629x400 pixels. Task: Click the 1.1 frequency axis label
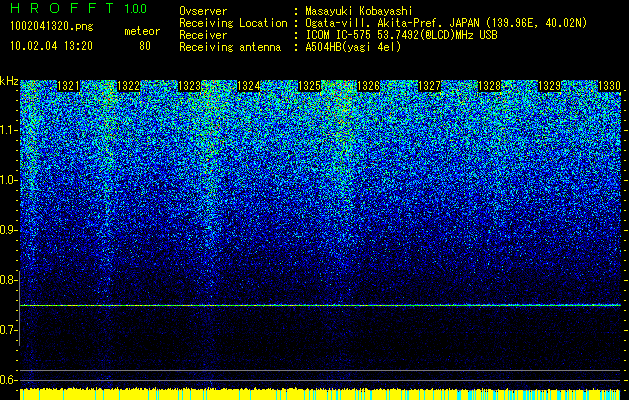[8, 130]
